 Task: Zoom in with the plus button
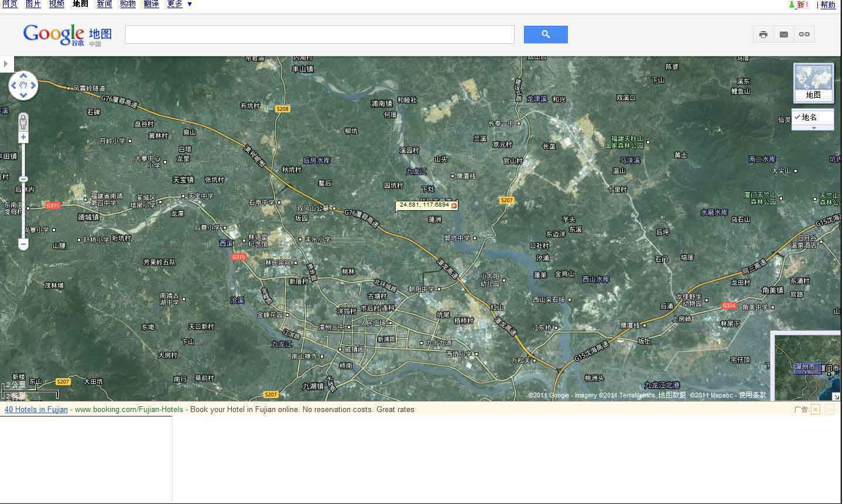pos(23,138)
